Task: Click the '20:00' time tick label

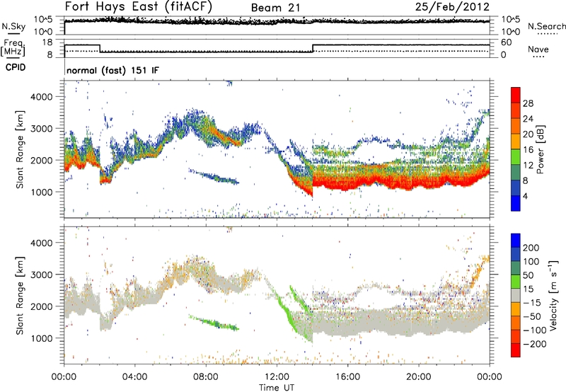Action: click(419, 377)
